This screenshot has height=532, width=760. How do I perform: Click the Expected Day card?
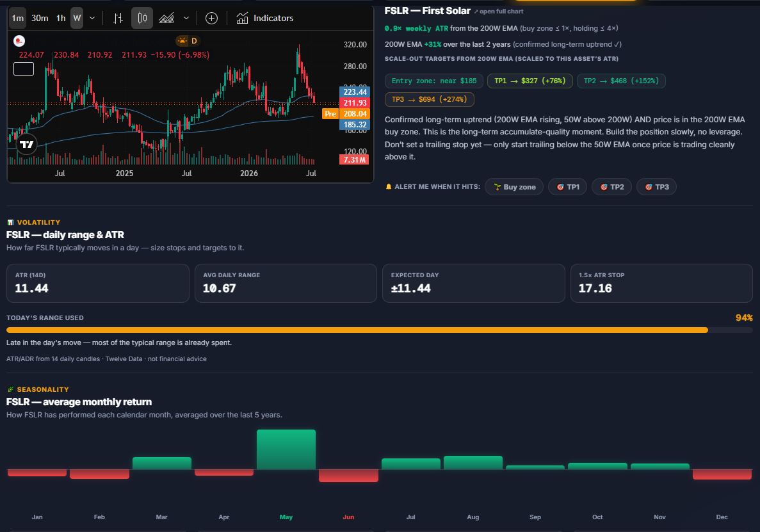click(x=474, y=283)
